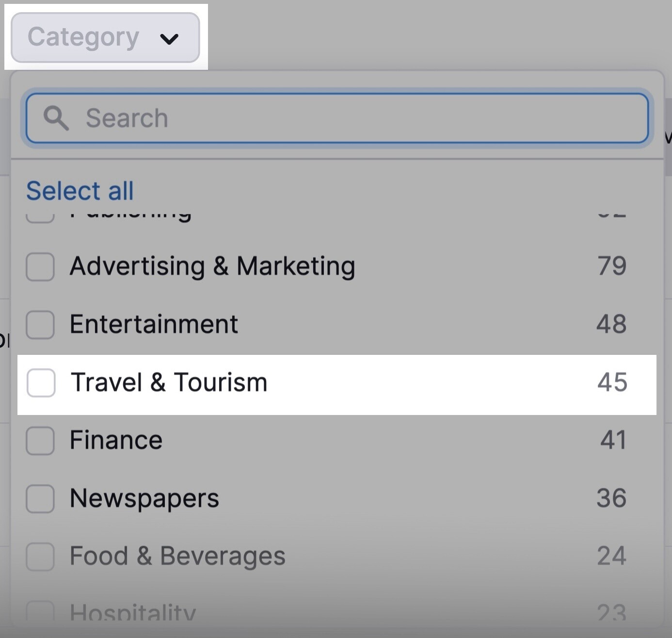Choose the Newspapers category label
Viewport: 672px width, 638px height.
(144, 498)
